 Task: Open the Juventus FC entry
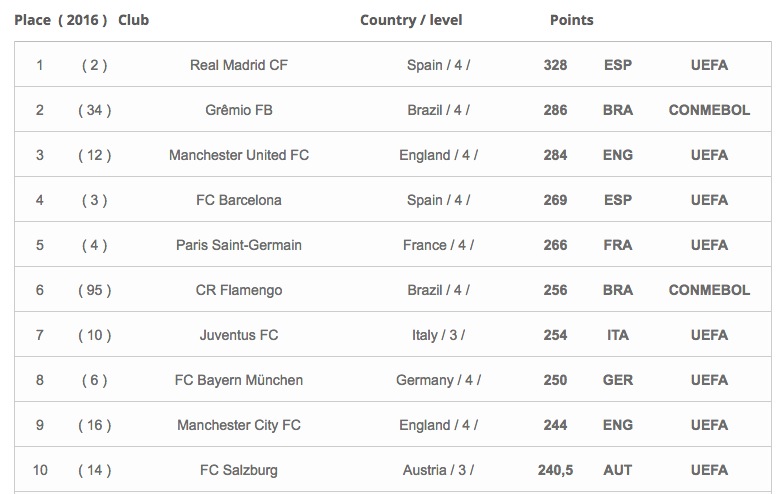point(239,335)
